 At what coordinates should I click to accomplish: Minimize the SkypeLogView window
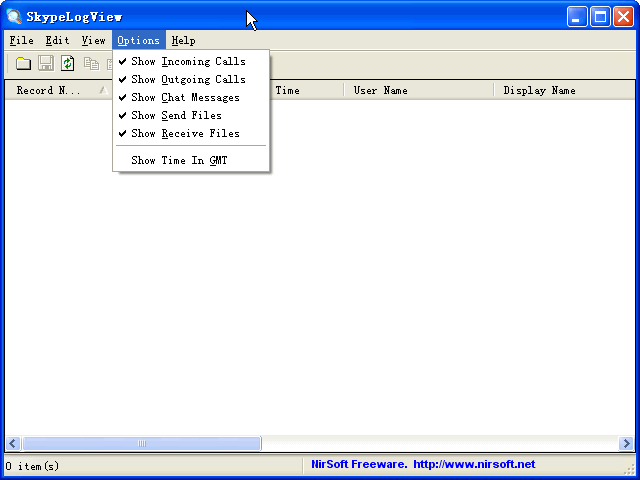click(x=577, y=17)
